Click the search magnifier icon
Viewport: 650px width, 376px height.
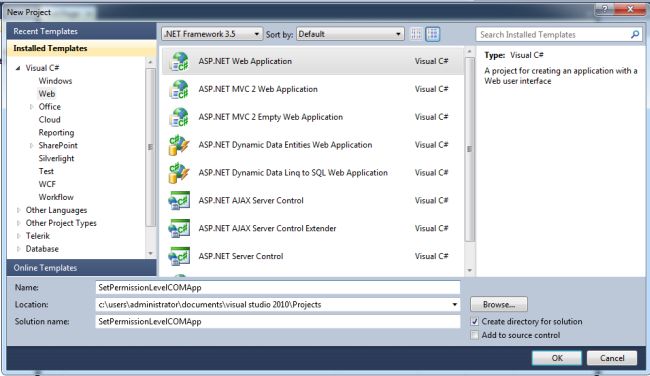(635, 34)
